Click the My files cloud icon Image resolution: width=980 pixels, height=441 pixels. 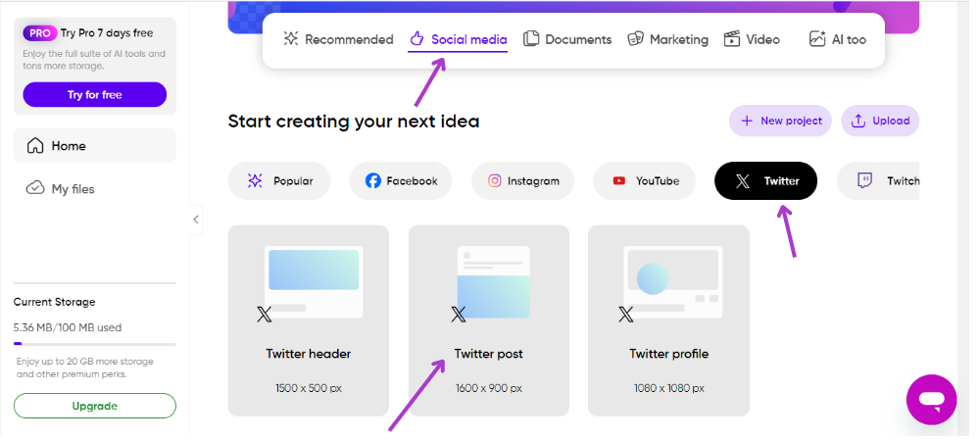coord(35,188)
